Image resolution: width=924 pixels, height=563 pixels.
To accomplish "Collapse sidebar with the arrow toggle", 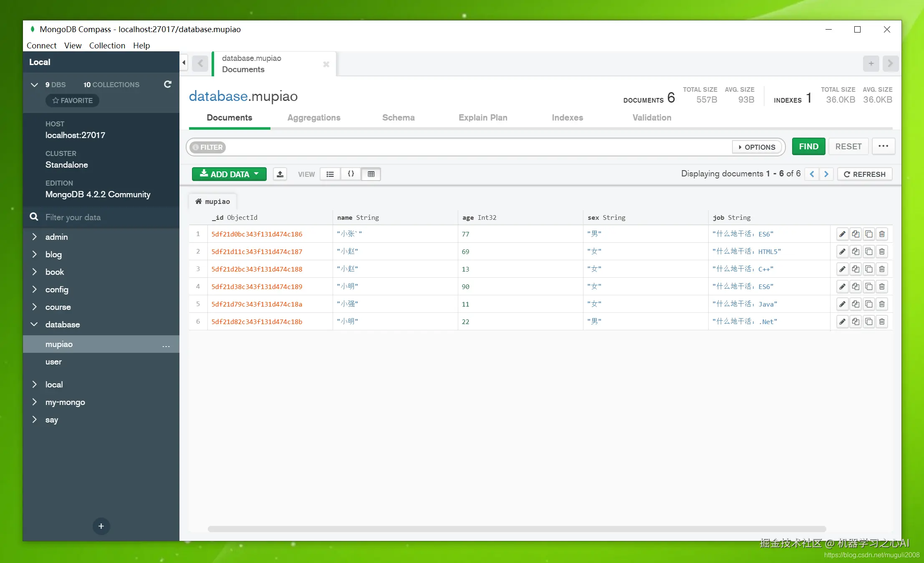I will click(x=184, y=63).
